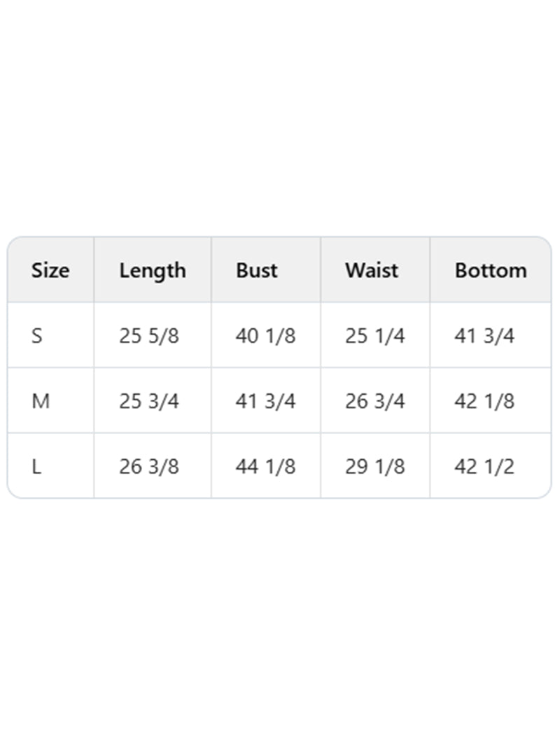Screen dimensions: 560x735
Task: Click the 42 1/2 bottom cell
Action: tap(484, 466)
